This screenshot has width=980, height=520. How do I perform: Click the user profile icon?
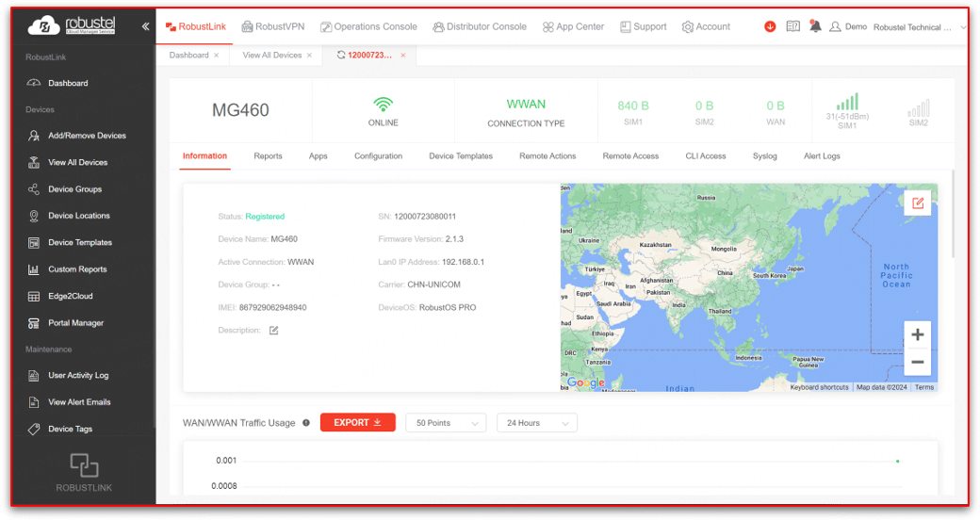pyautogui.click(x=835, y=27)
